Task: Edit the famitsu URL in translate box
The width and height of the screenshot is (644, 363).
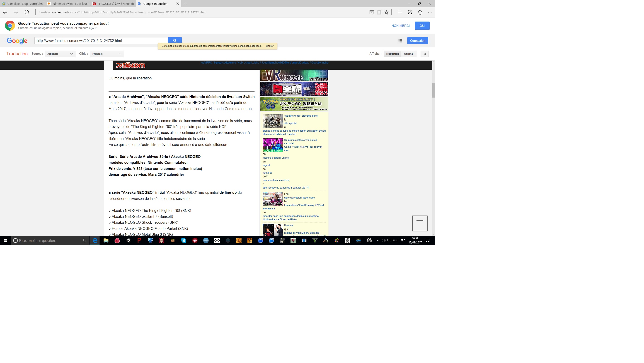Action: tap(101, 41)
